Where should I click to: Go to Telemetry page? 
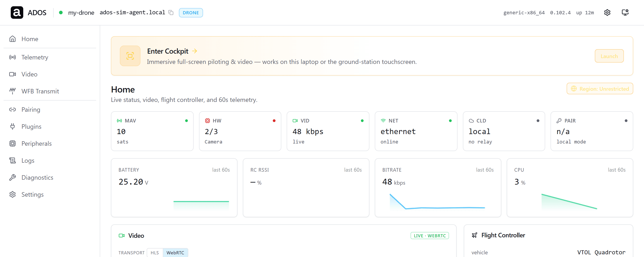pos(50,57)
